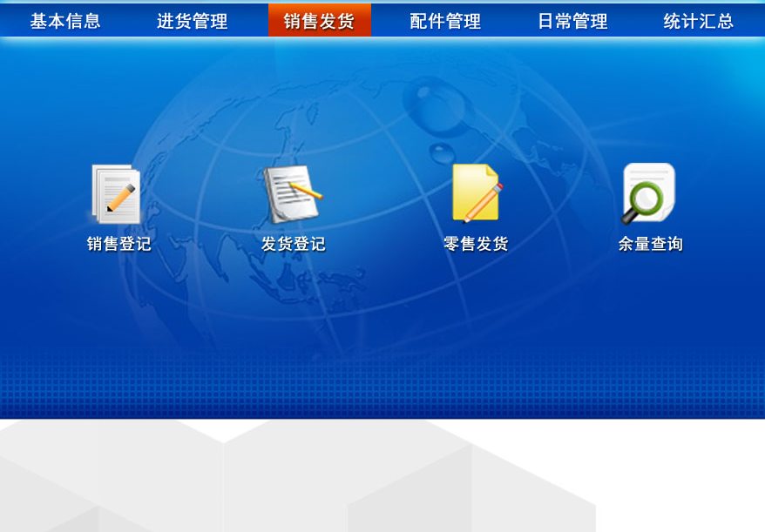Open the 发货登记 notepad icon
The width and height of the screenshot is (765, 532).
tap(293, 194)
